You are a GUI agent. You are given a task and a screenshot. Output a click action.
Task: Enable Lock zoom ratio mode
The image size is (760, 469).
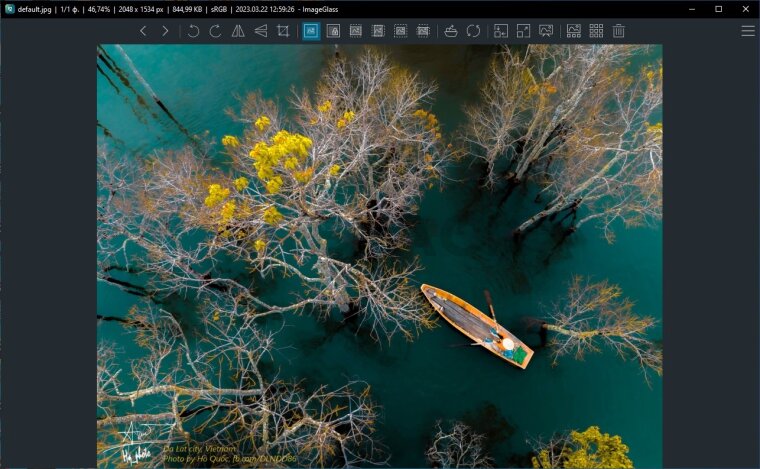[333, 31]
